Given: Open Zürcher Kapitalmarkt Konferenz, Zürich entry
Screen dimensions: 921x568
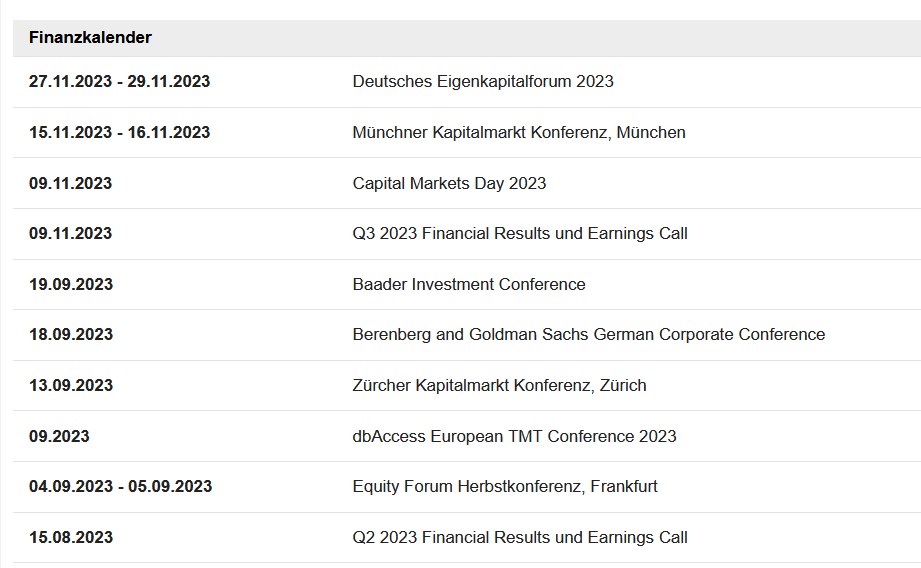Looking at the screenshot, I should (x=499, y=385).
